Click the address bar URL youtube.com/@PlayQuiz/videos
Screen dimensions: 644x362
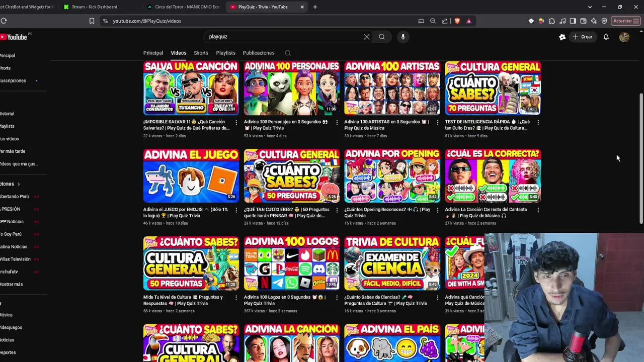click(147, 21)
